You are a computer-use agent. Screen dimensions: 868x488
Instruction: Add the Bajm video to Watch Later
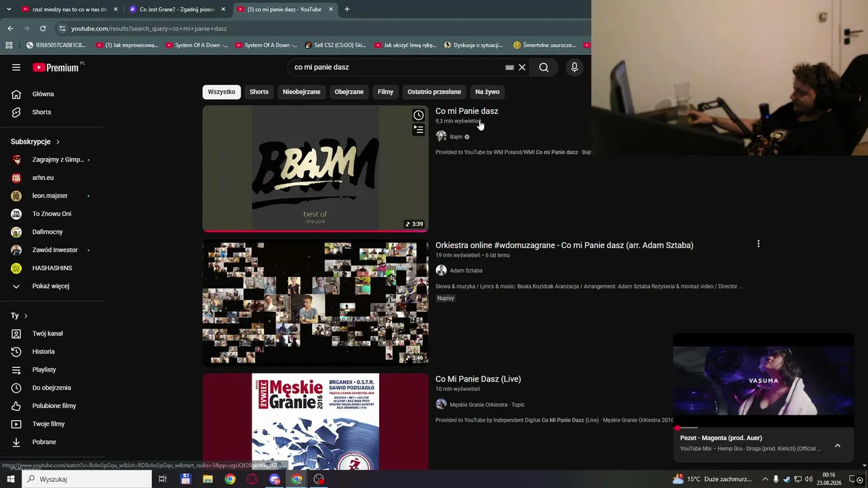pyautogui.click(x=418, y=115)
